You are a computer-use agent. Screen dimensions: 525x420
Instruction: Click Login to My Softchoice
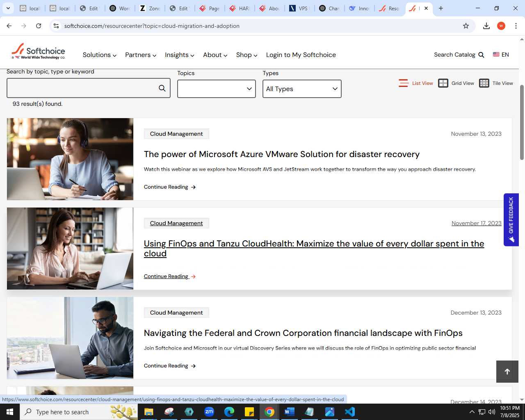301,55
